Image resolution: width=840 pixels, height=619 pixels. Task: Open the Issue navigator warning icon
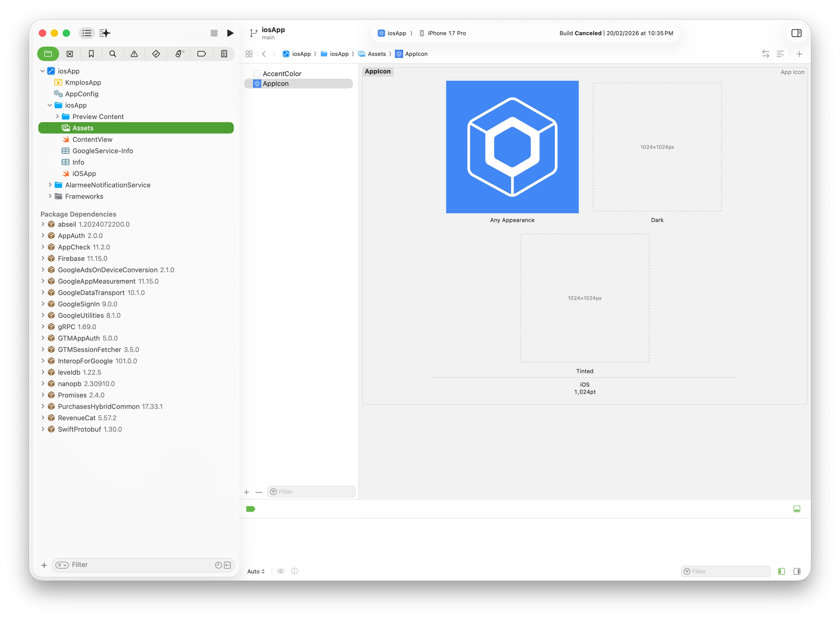click(134, 54)
